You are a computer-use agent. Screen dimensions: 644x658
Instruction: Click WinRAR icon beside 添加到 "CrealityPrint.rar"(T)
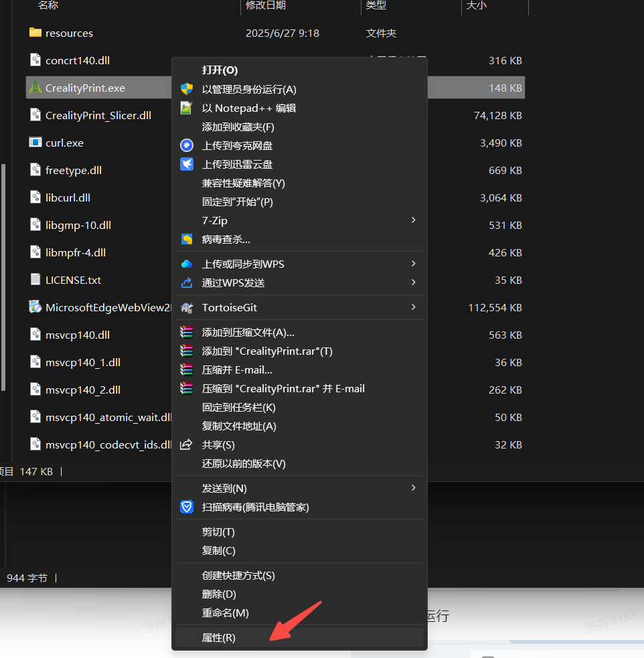(x=187, y=351)
